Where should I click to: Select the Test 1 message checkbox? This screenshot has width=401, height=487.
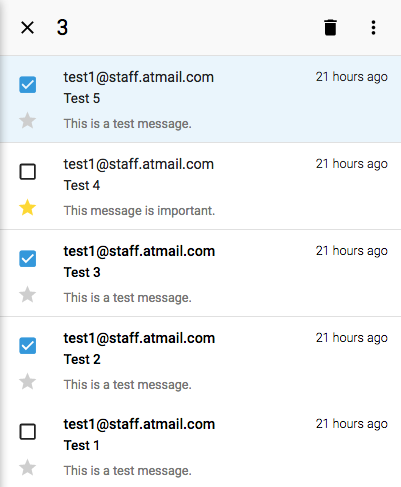coord(27,432)
